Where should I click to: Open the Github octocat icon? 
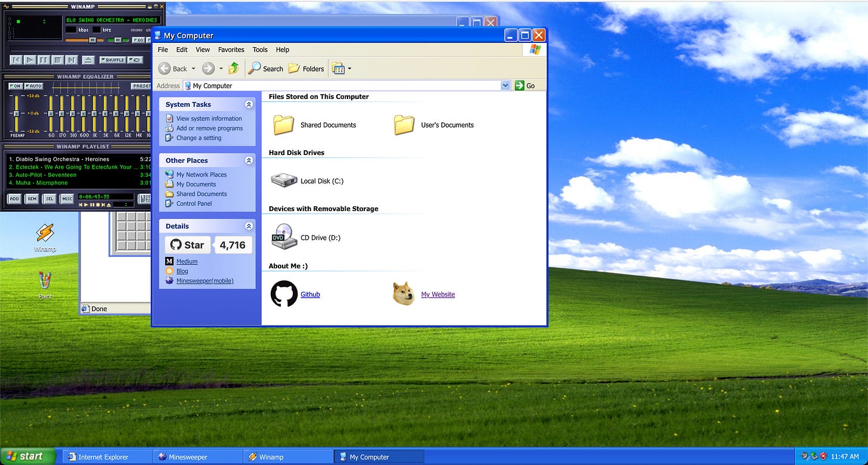pos(284,294)
